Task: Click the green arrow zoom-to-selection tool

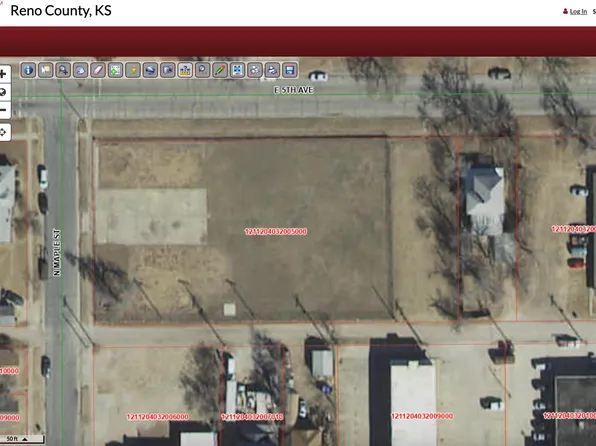Action: tap(115, 70)
